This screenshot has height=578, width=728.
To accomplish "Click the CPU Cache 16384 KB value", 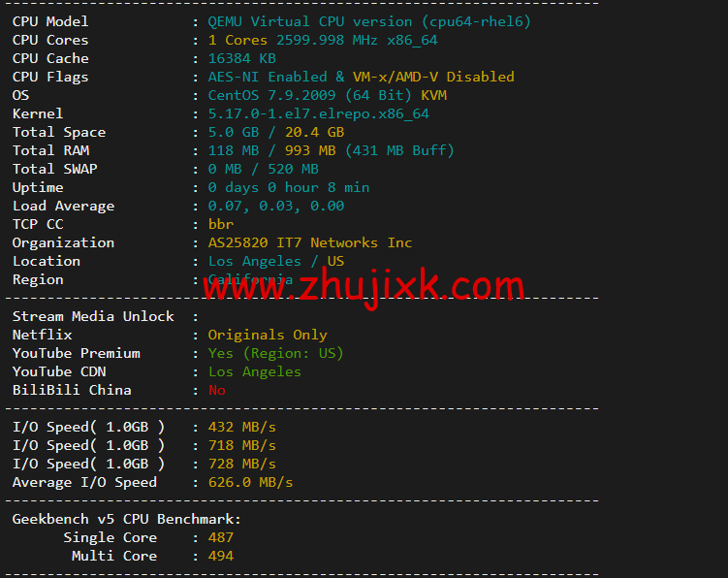I will tap(242, 58).
